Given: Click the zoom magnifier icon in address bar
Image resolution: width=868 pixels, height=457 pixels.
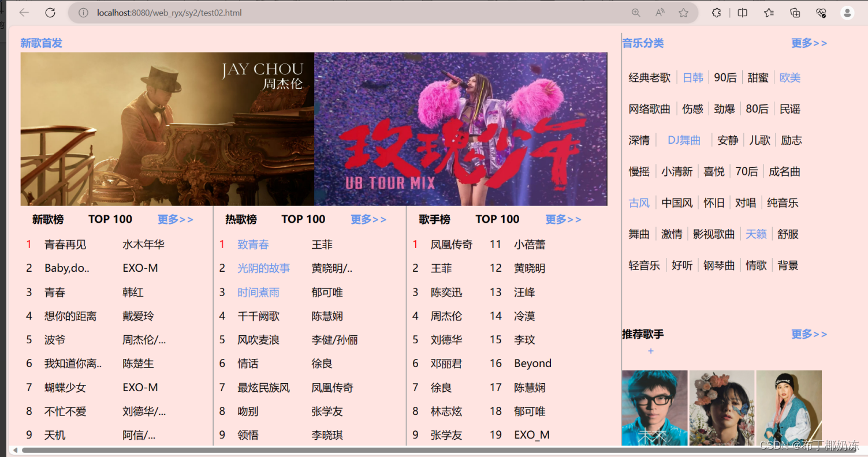Looking at the screenshot, I should point(636,13).
